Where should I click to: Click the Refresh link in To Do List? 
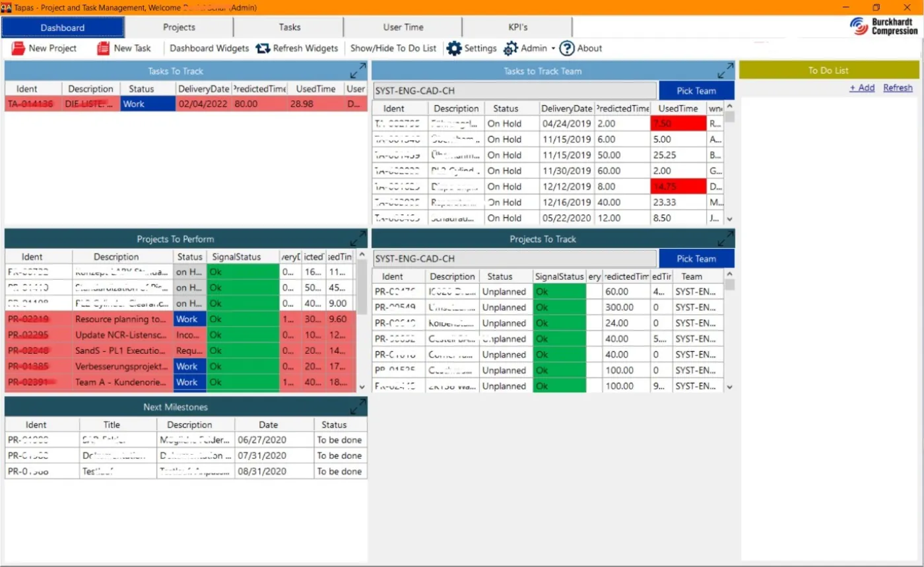point(898,88)
